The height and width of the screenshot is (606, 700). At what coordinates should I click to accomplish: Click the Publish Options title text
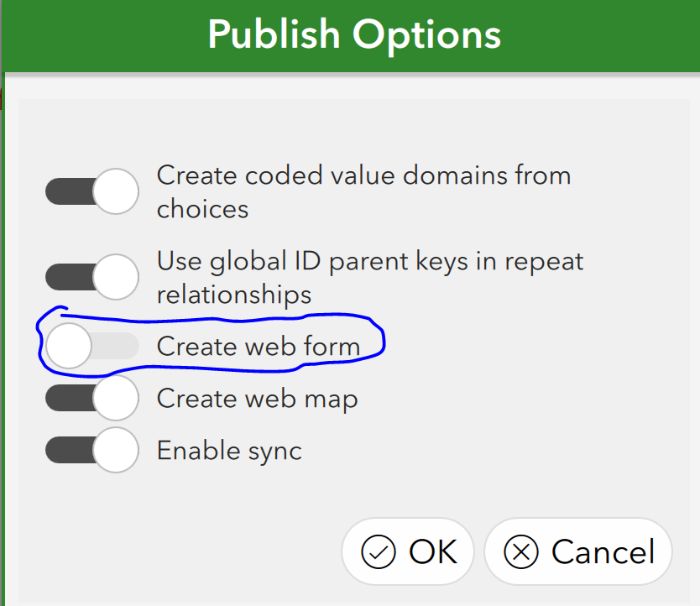(x=354, y=35)
